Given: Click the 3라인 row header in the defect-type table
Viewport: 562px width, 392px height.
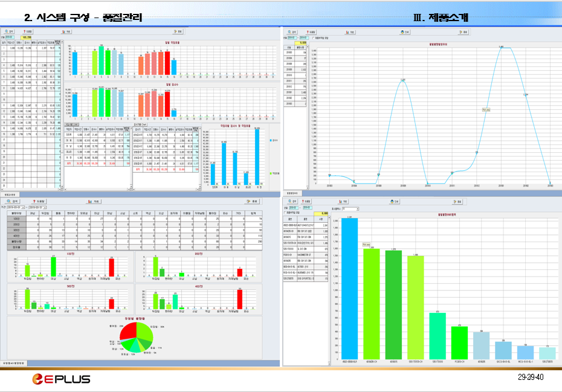Looking at the screenshot, I should tap(16, 230).
